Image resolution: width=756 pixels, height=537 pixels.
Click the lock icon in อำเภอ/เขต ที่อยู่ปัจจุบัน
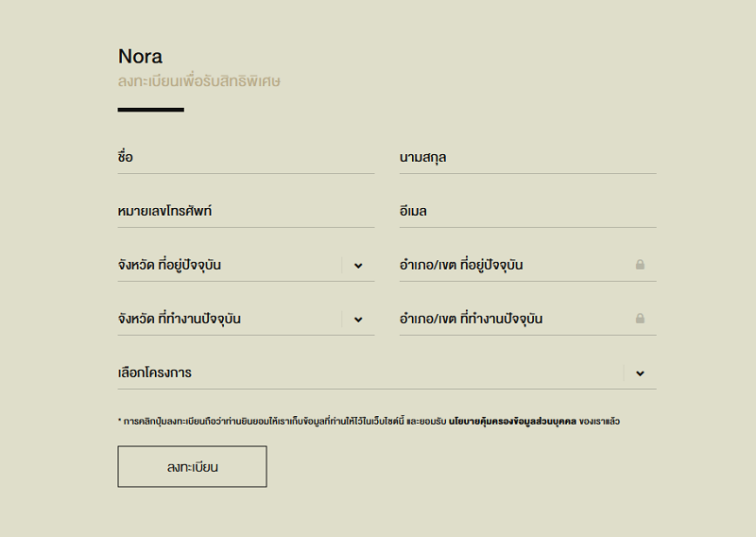point(640,265)
